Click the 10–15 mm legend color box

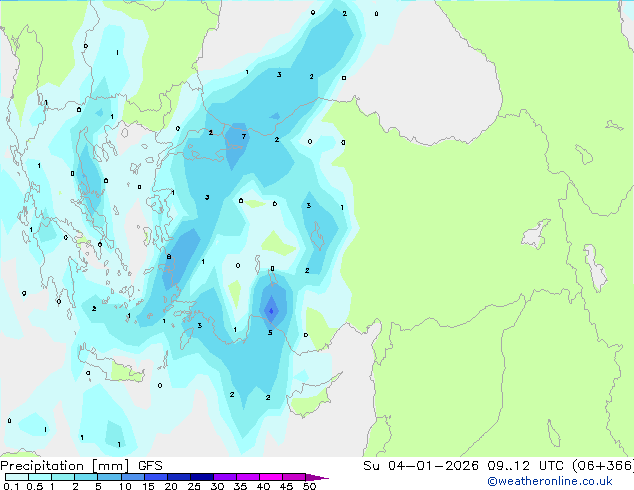tap(132, 477)
